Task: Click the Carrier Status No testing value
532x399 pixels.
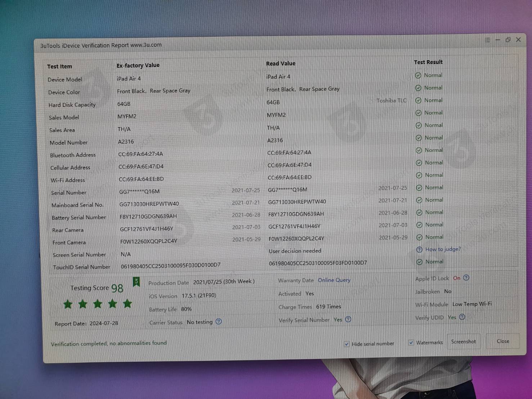Action: click(x=200, y=322)
